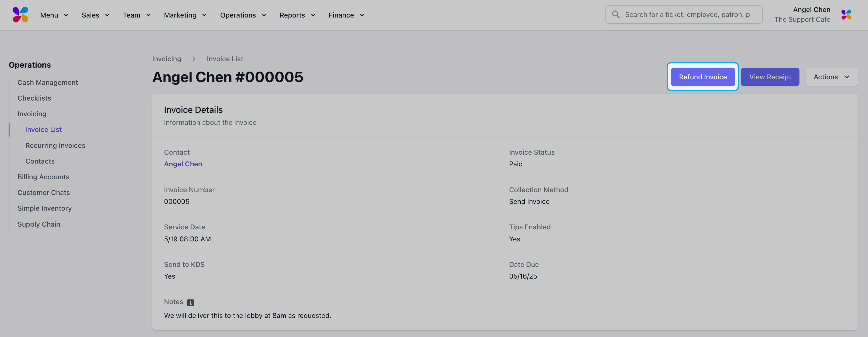The image size is (868, 337).
Task: Click the Notes info icon
Action: 190,303
